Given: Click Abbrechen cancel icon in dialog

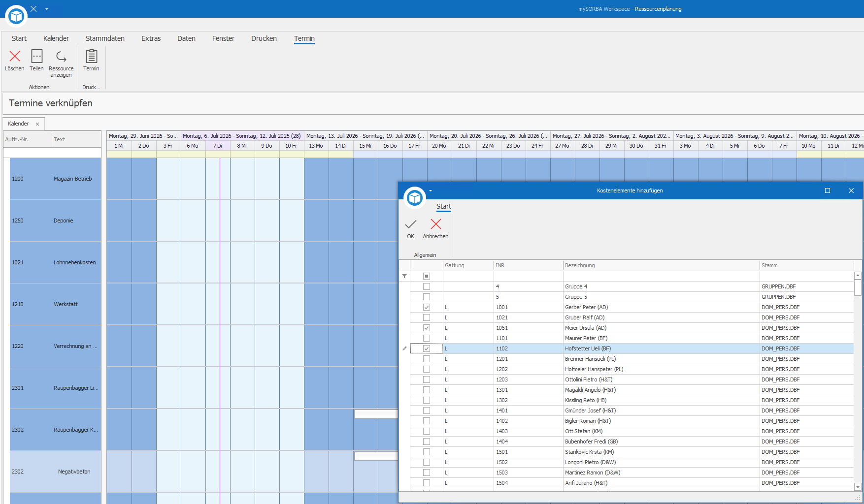Looking at the screenshot, I should (x=436, y=224).
